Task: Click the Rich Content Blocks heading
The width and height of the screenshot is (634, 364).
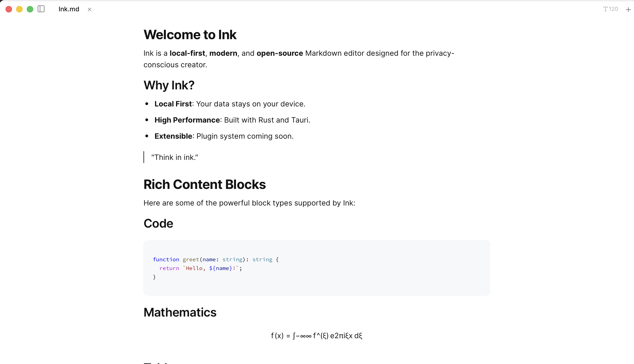Action: tap(205, 184)
